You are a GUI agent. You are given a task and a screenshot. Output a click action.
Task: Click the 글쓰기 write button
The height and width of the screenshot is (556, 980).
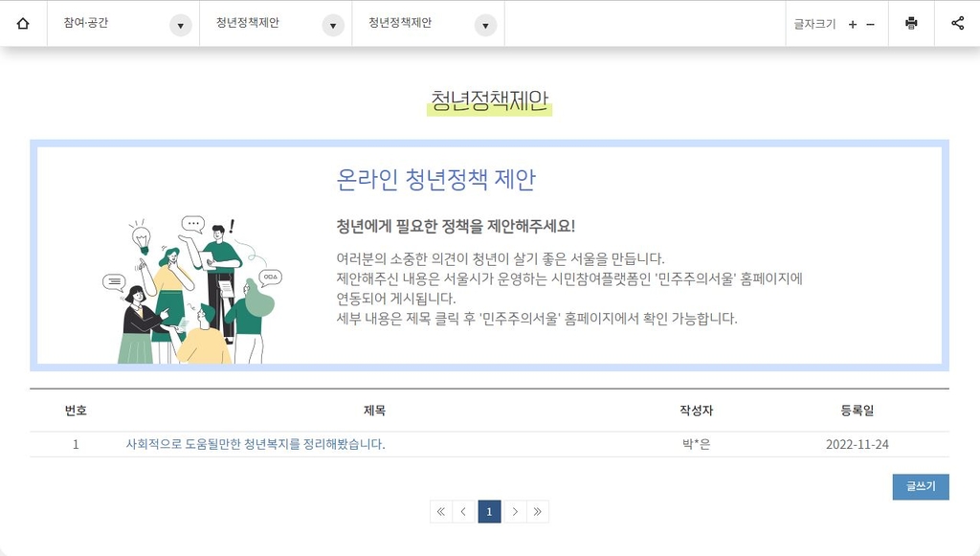[x=920, y=486]
